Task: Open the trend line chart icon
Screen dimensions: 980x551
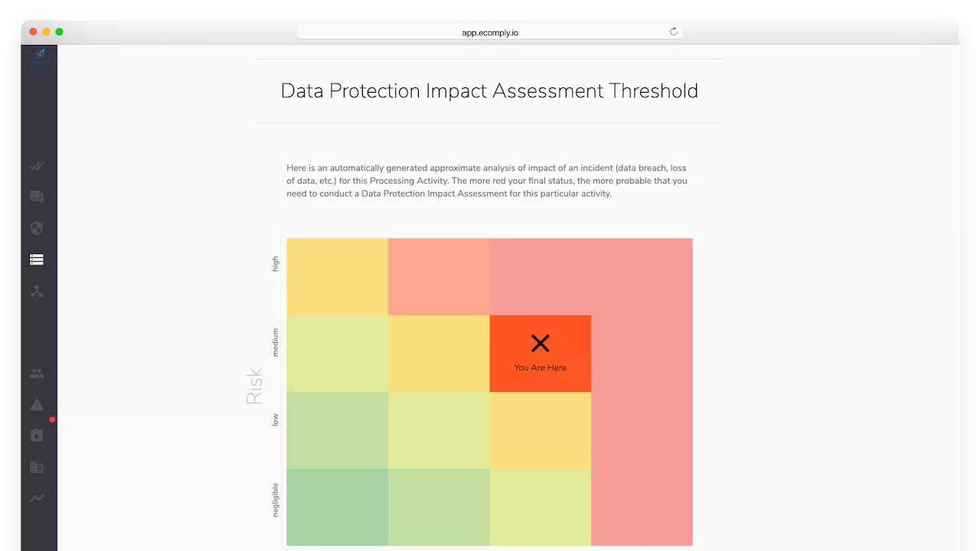Action: click(37, 498)
